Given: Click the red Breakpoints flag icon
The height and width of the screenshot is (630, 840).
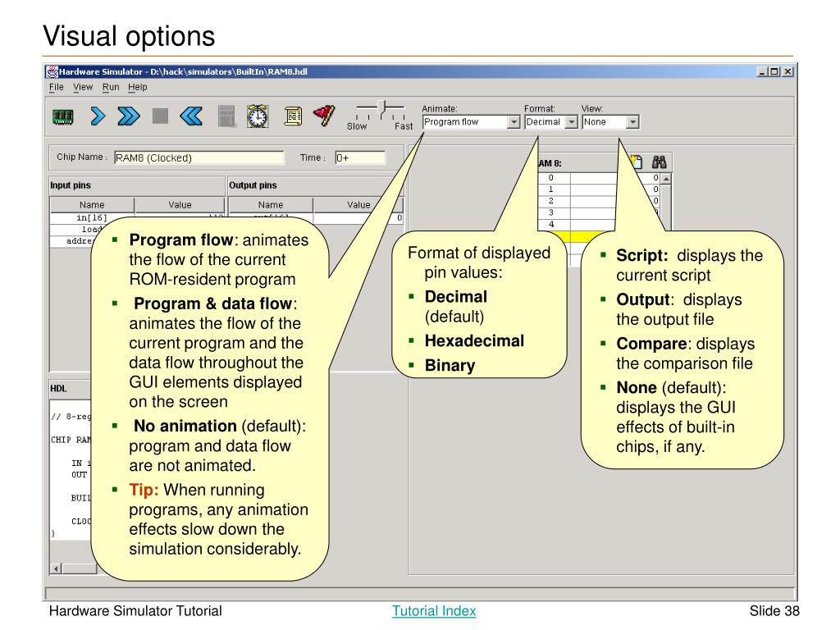Looking at the screenshot, I should pyautogui.click(x=324, y=115).
